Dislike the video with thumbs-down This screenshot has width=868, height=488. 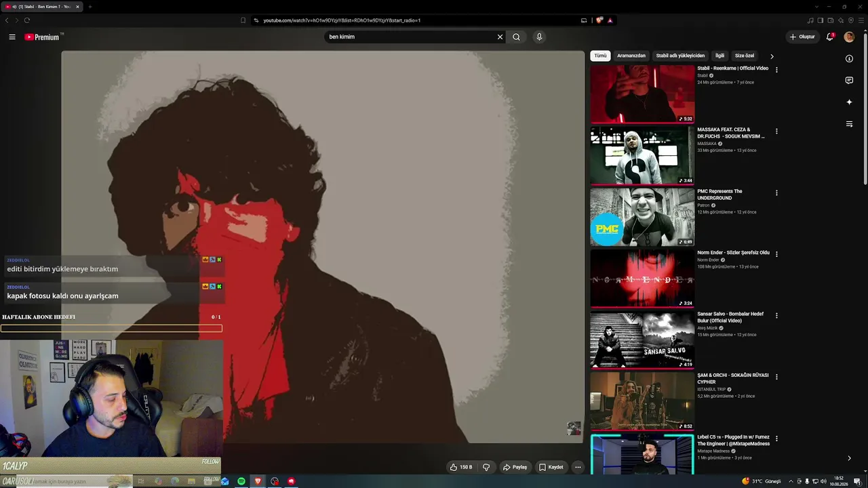click(x=486, y=467)
